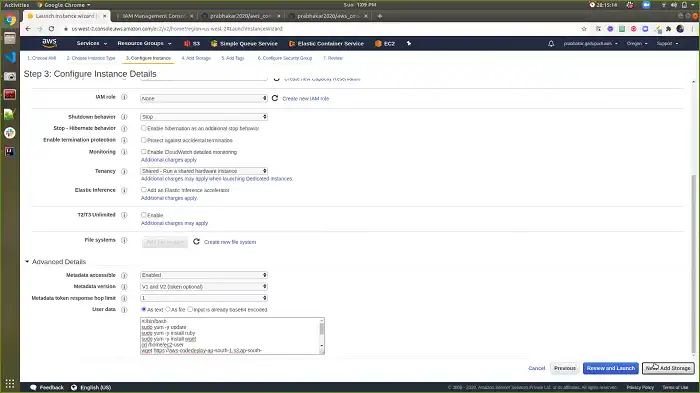Show info for Shutdown behavior
The width and height of the screenshot is (700, 393).
coord(124,117)
